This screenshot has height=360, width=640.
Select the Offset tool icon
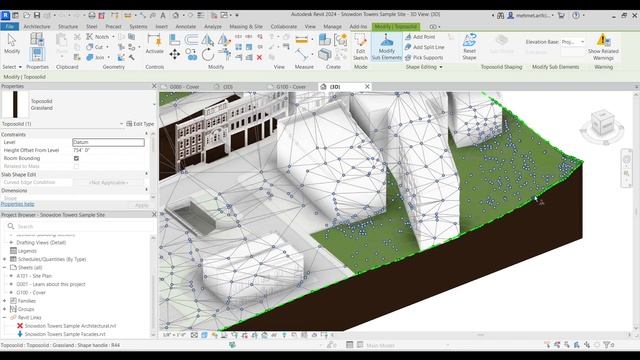point(191,40)
